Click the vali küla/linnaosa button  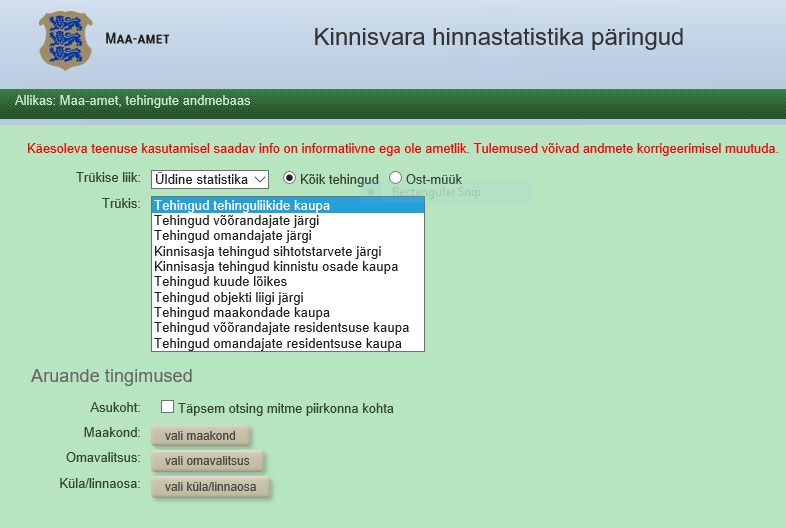pos(211,486)
